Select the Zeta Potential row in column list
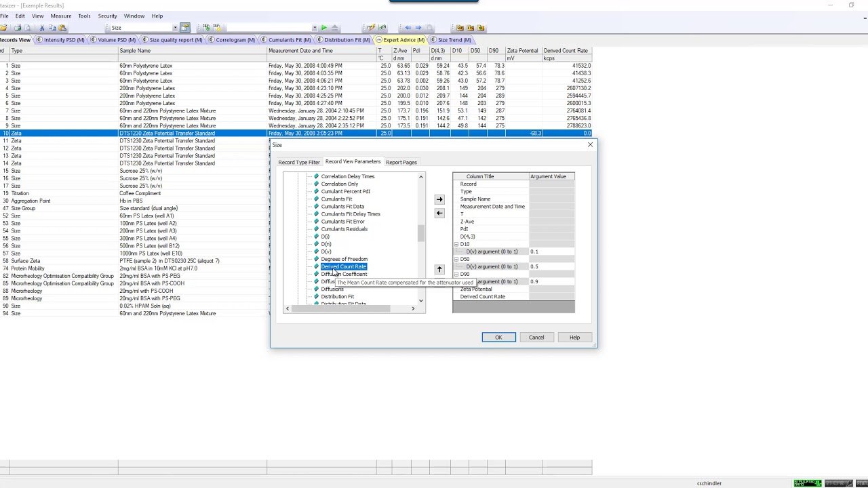868x488 pixels. (513, 289)
